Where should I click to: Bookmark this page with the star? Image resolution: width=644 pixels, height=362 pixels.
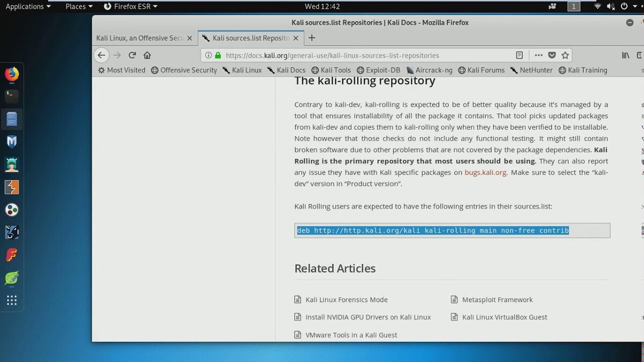coord(565,55)
